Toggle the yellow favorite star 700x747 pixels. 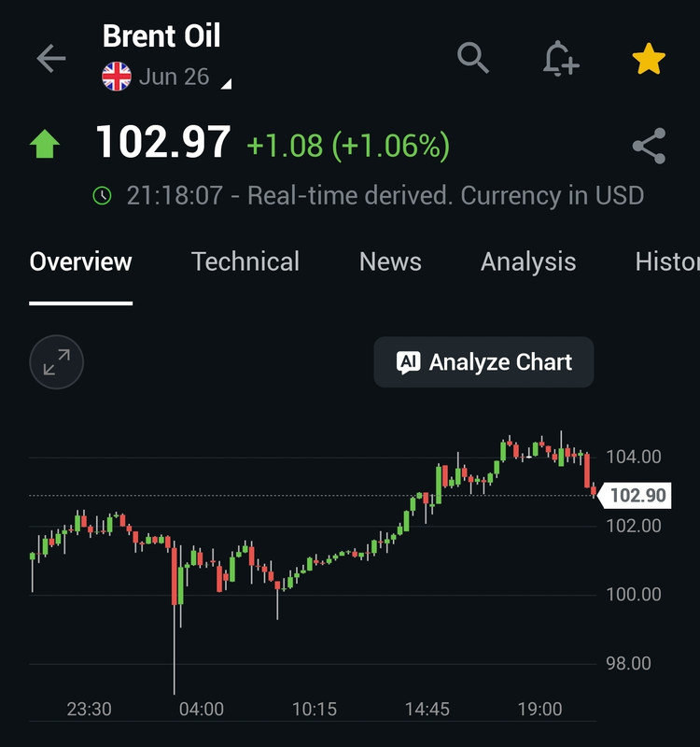click(x=649, y=59)
